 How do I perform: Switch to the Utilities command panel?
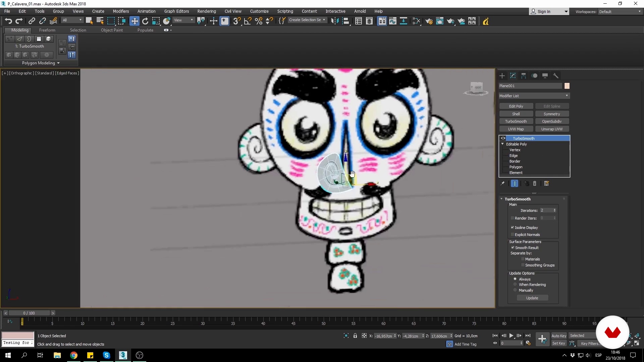click(556, 76)
